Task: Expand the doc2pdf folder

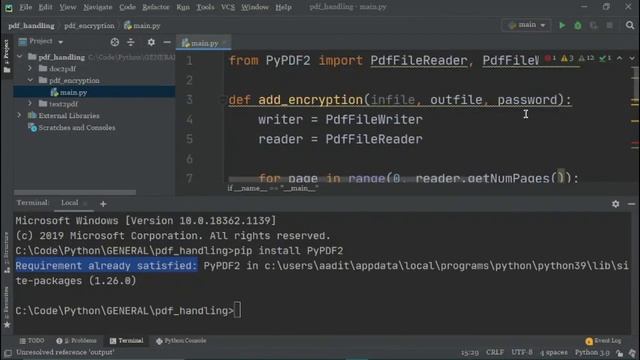Action: pos(30,69)
